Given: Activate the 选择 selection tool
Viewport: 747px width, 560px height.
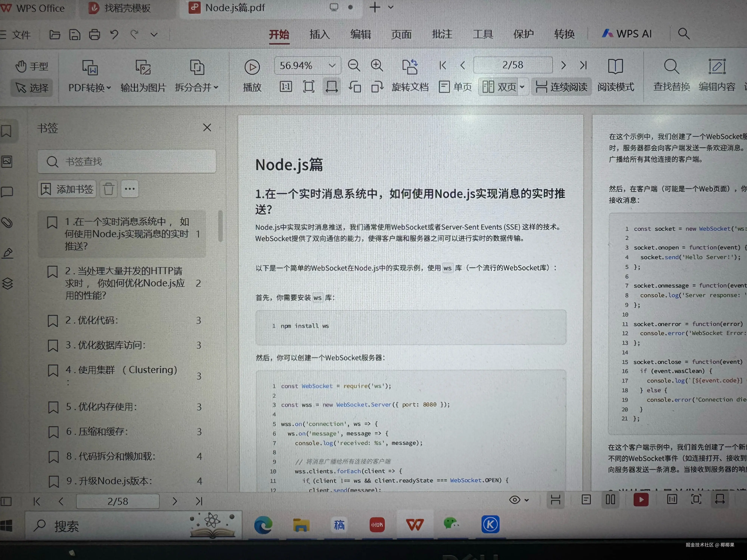Looking at the screenshot, I should 31,88.
